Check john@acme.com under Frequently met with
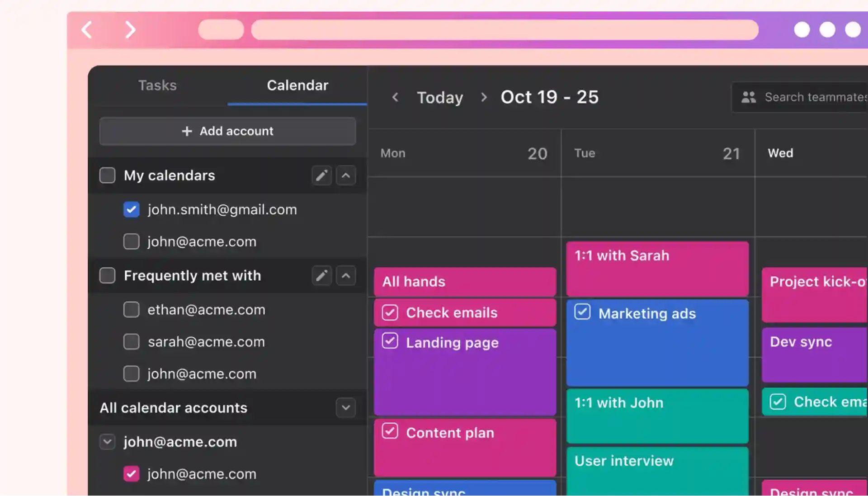 tap(132, 374)
